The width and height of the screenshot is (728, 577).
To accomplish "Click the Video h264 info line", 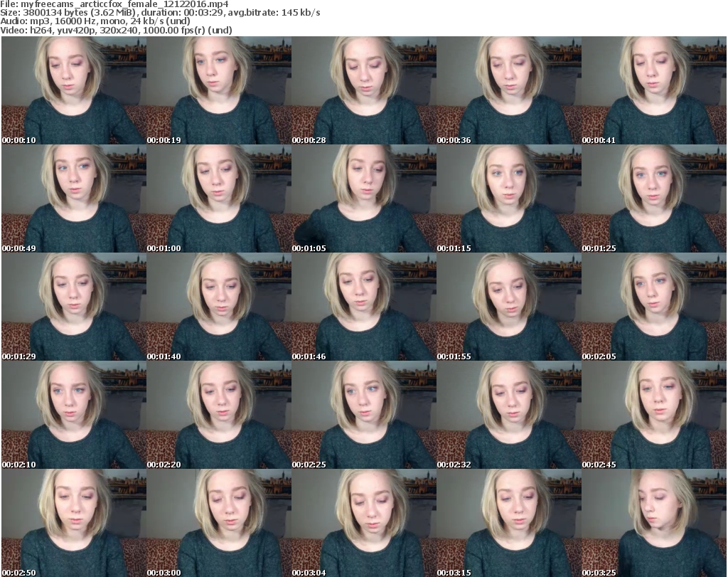I will 116,30.
